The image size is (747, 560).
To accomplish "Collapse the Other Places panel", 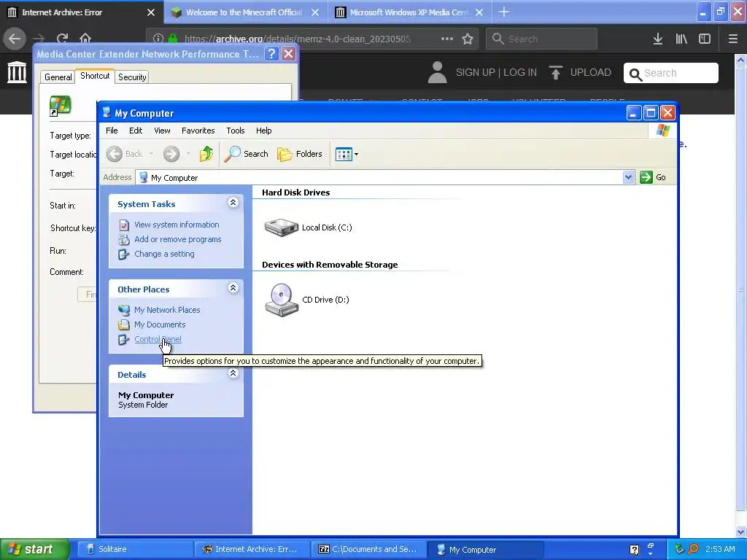I will coord(233,288).
